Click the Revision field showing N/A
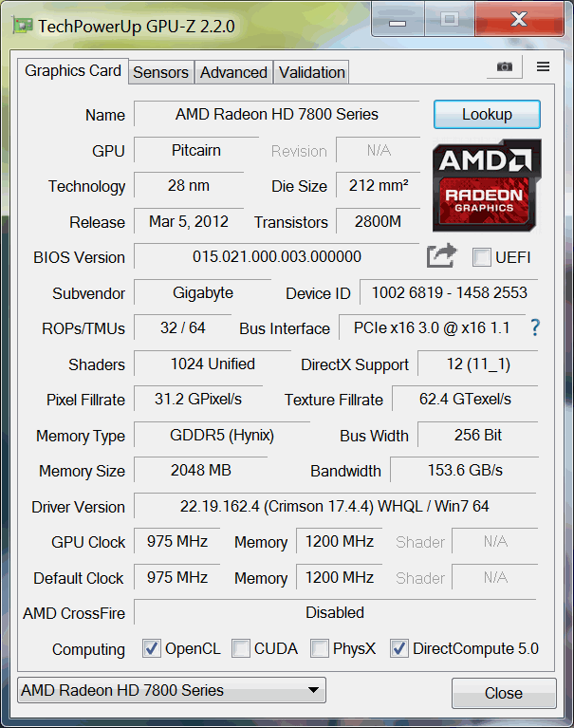 [x=379, y=150]
